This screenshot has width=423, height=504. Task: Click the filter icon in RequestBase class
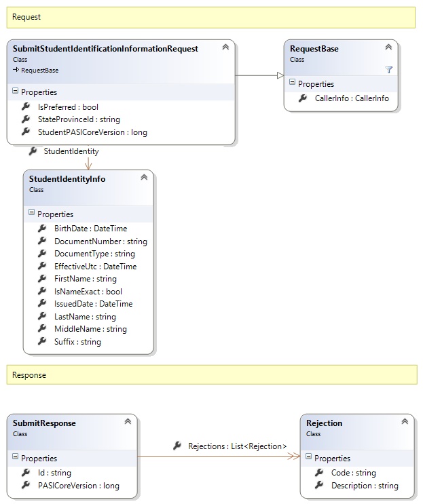pyautogui.click(x=389, y=69)
